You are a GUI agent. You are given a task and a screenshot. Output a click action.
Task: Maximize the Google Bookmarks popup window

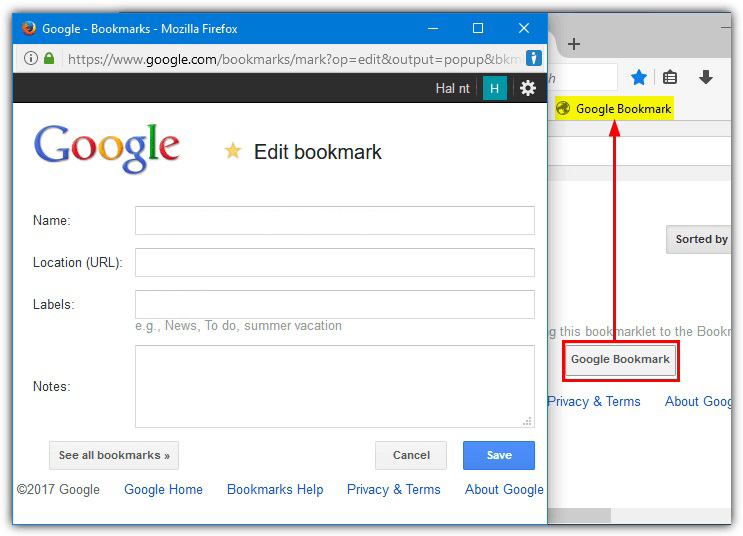(478, 28)
